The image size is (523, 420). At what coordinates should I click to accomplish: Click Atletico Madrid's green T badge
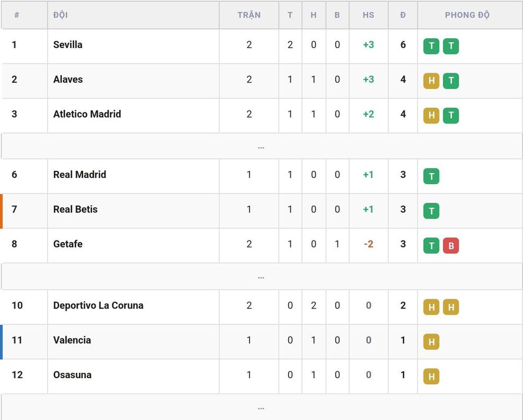pos(451,116)
